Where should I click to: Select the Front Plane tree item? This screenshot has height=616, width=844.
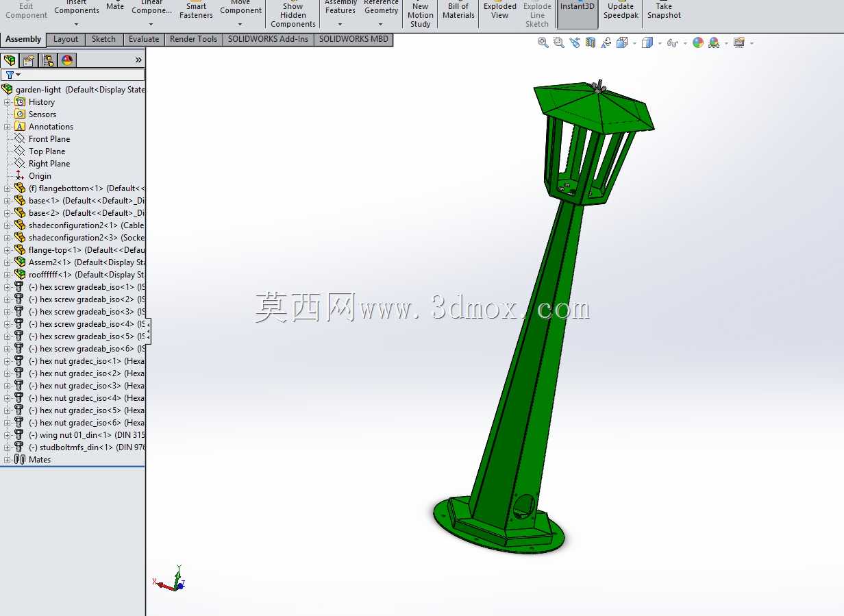point(49,139)
